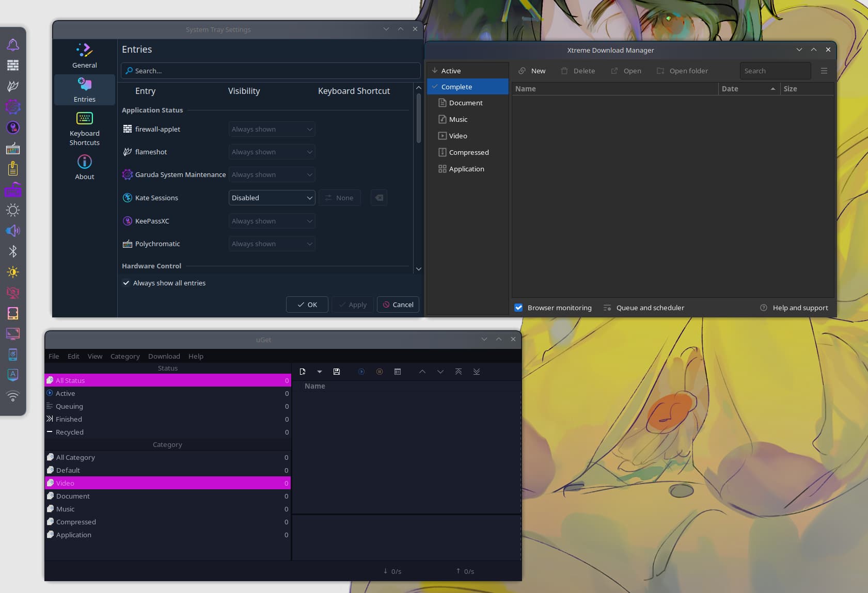This screenshot has width=868, height=593.
Task: Select Active downloads in XDM sidebar
Action: (x=468, y=71)
